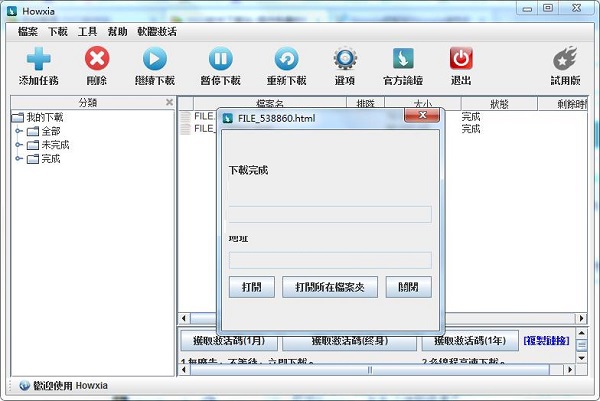
Task: Click 獲取激活碼(終身) button
Action: (349, 341)
